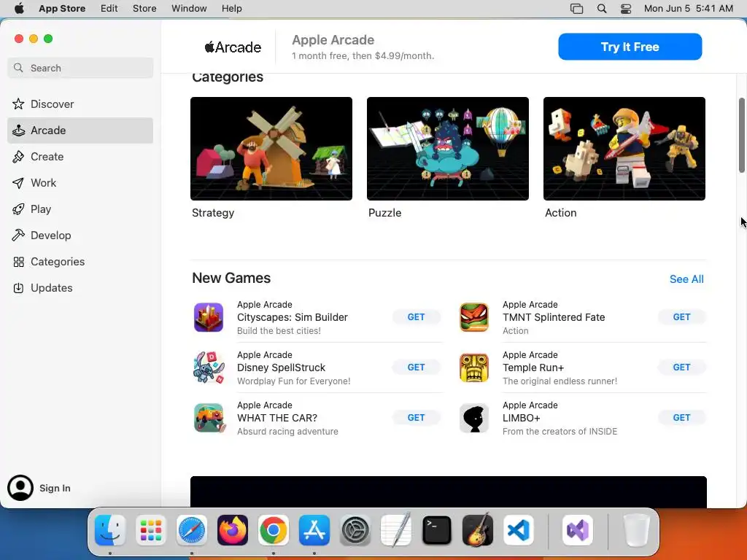Open the Window menu
Screen dimensions: 747x560
tap(189, 9)
